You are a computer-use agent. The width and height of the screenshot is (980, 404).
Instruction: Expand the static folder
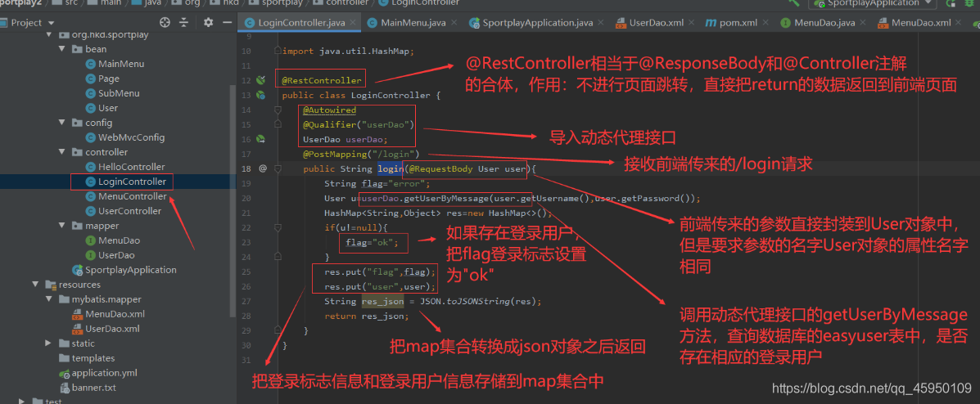click(x=49, y=343)
